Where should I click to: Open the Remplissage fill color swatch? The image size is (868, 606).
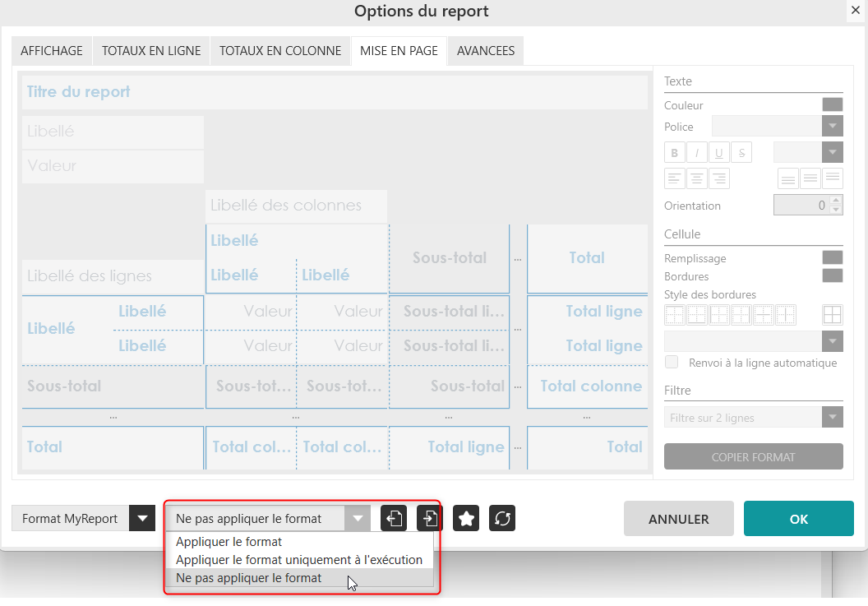tap(833, 258)
